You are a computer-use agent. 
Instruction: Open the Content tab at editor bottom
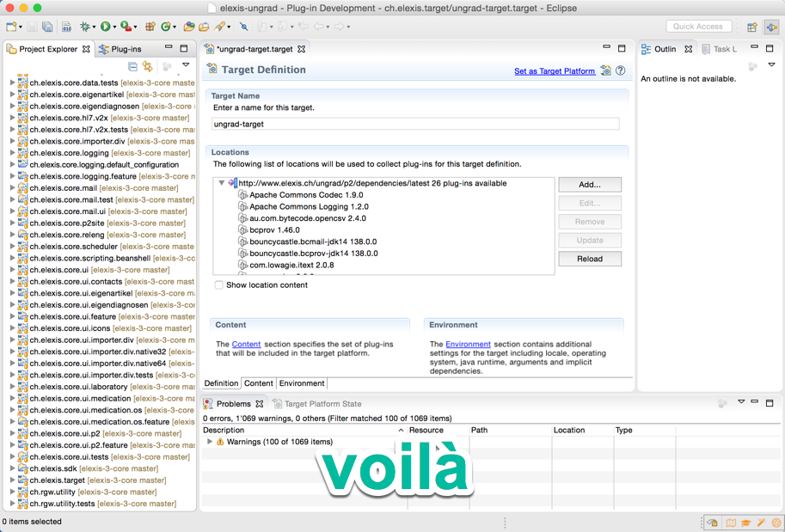[x=258, y=382]
